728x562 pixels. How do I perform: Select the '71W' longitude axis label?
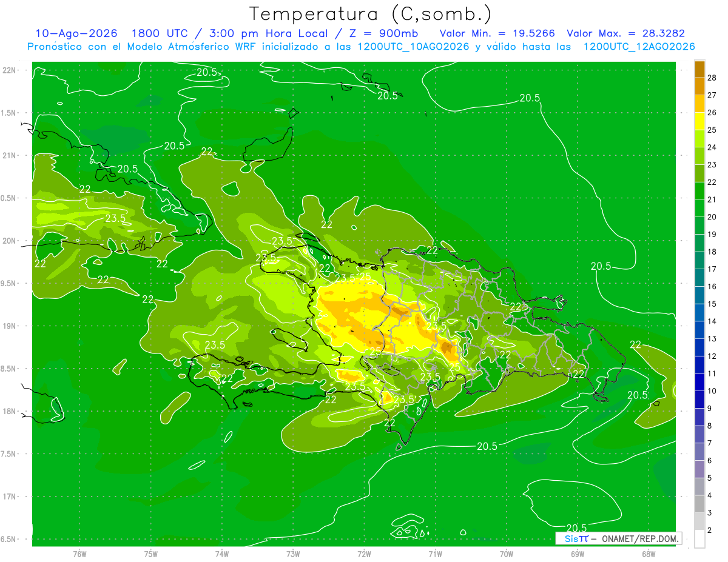(x=435, y=554)
